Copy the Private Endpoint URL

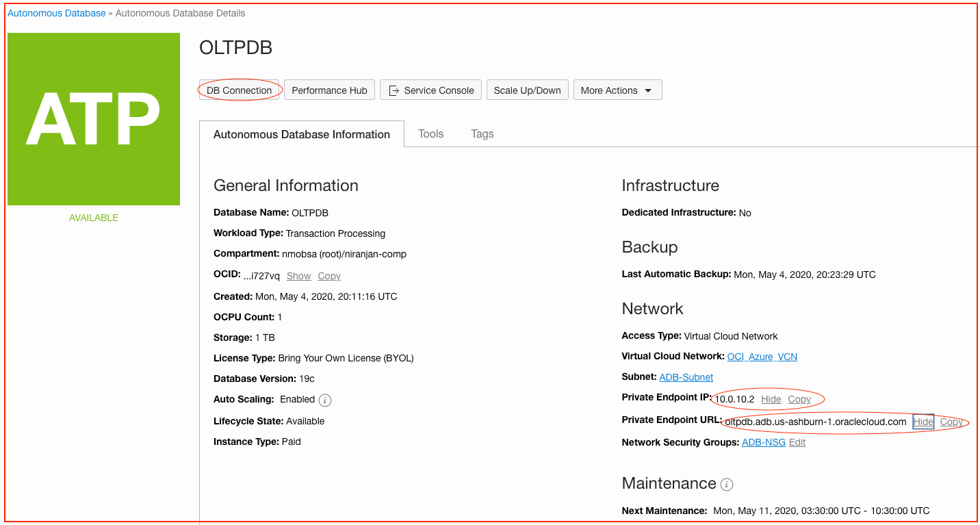click(952, 422)
